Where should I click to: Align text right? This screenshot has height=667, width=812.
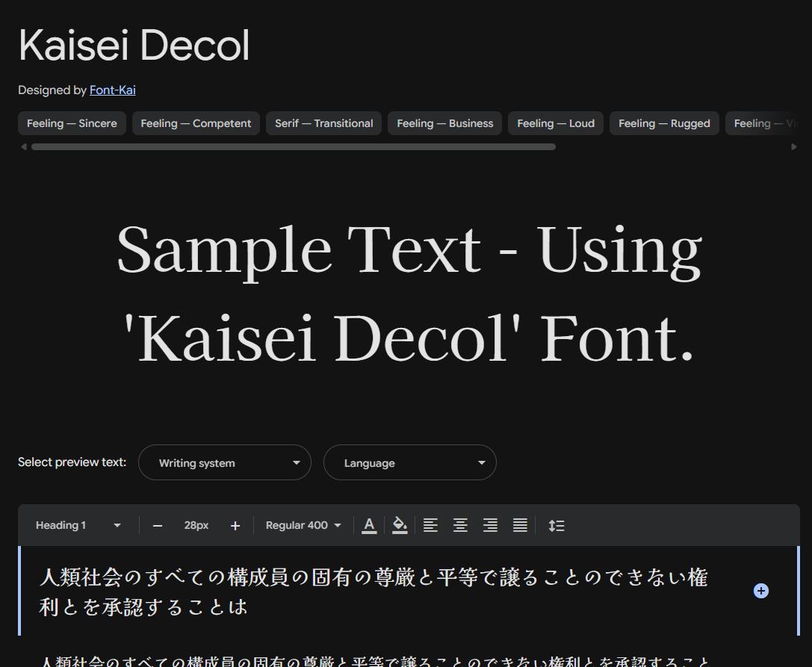[490, 525]
